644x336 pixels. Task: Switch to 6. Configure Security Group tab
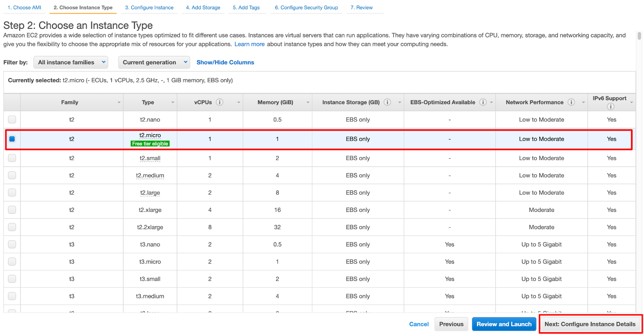(x=306, y=8)
